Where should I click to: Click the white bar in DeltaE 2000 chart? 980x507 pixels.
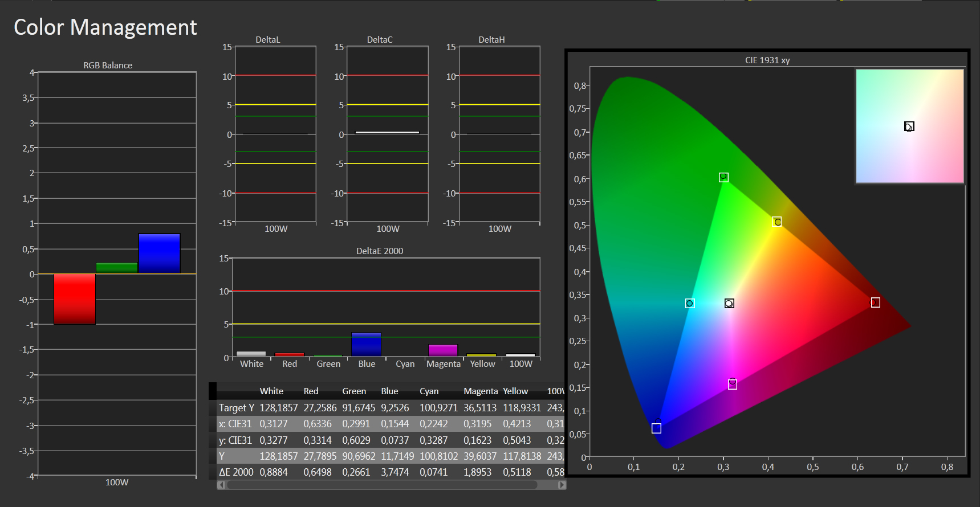click(x=251, y=354)
